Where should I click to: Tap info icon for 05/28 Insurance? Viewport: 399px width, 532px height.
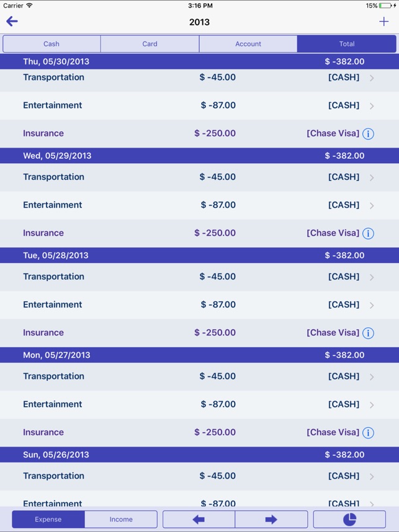tap(368, 333)
